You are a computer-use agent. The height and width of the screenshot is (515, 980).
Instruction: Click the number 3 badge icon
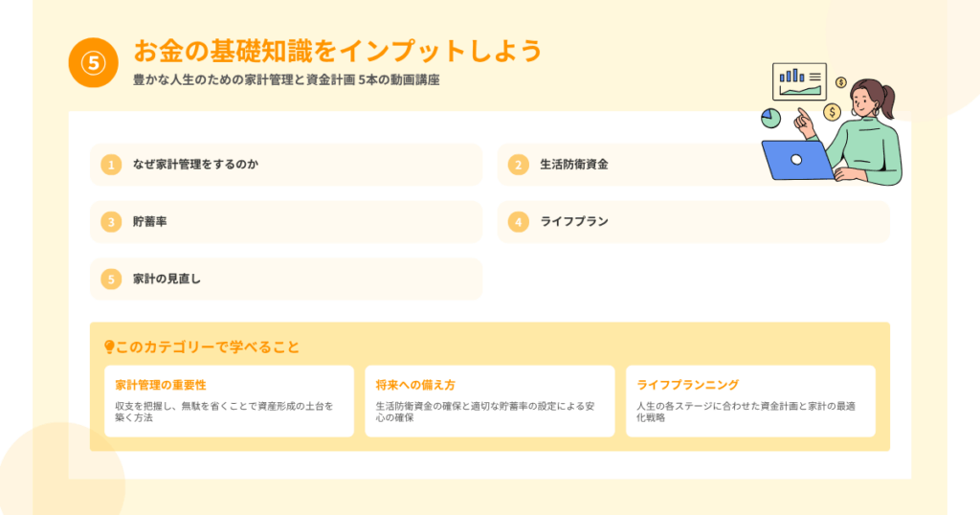112,222
